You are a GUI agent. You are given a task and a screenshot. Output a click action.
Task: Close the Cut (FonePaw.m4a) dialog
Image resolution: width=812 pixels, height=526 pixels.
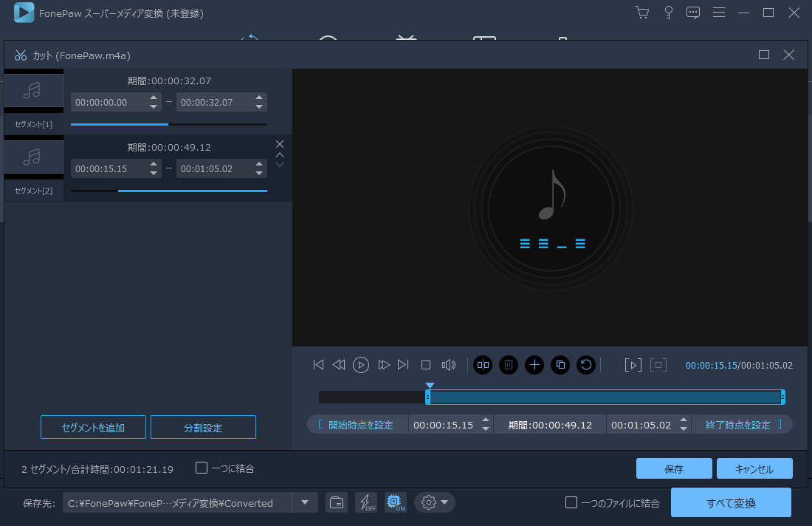click(x=788, y=55)
